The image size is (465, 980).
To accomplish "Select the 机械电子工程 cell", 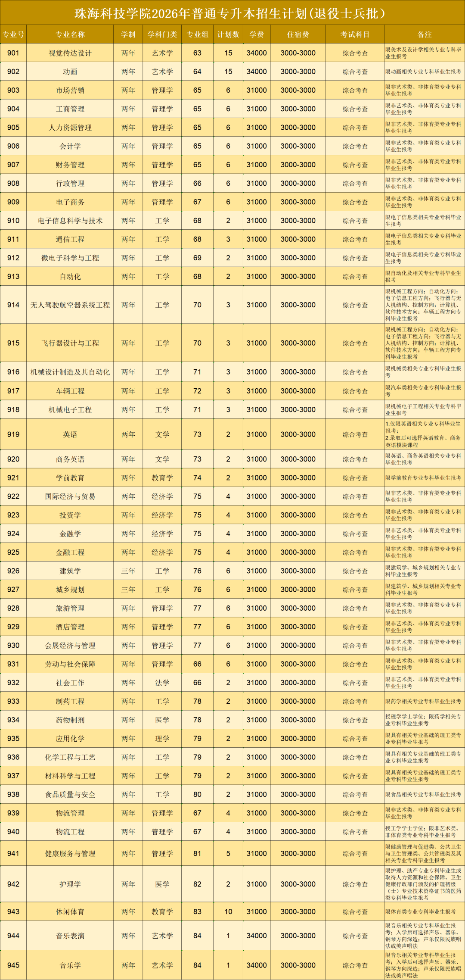I will point(70,409).
